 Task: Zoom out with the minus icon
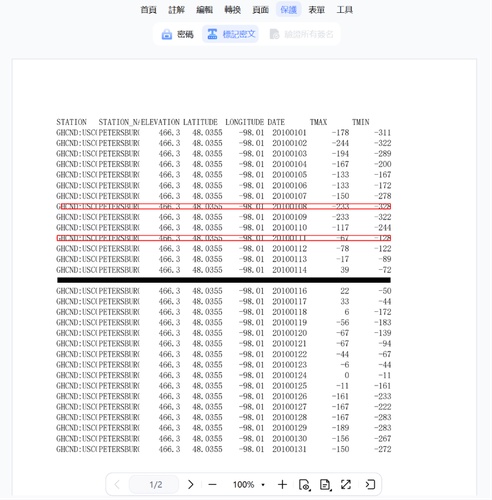click(x=212, y=484)
